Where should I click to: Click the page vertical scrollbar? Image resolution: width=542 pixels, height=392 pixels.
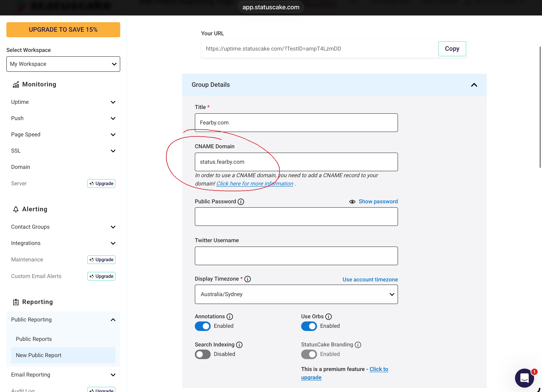tap(540, 107)
